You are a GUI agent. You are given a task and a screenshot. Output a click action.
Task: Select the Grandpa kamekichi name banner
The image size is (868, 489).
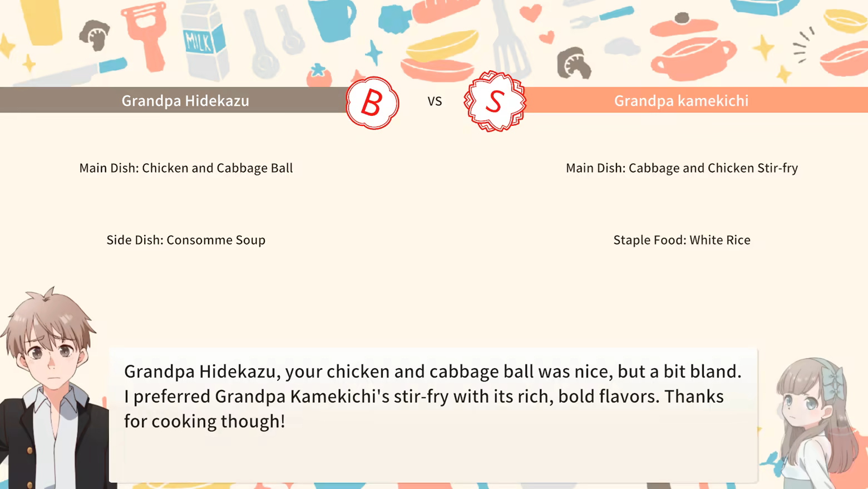(681, 100)
